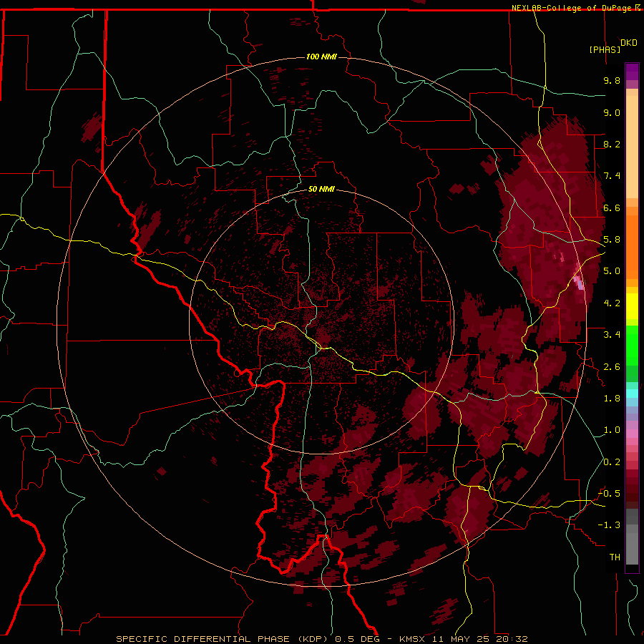Click the 9.8 scale value
This screenshot has height=644, width=644.
(x=612, y=80)
